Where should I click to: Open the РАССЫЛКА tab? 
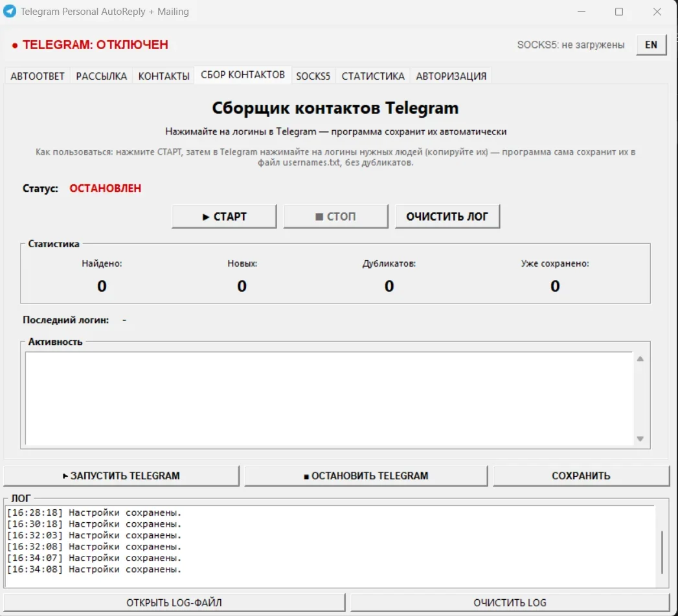[x=101, y=76]
